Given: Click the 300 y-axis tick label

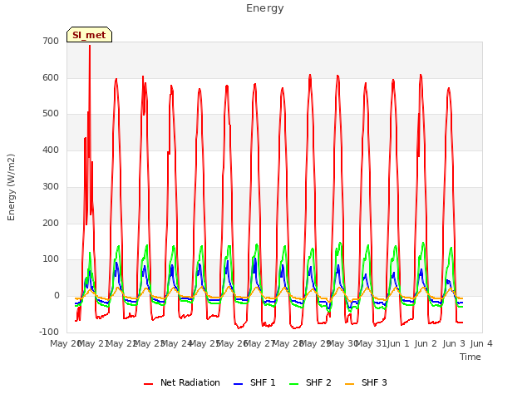Looking at the screenshot, I should (x=51, y=186).
